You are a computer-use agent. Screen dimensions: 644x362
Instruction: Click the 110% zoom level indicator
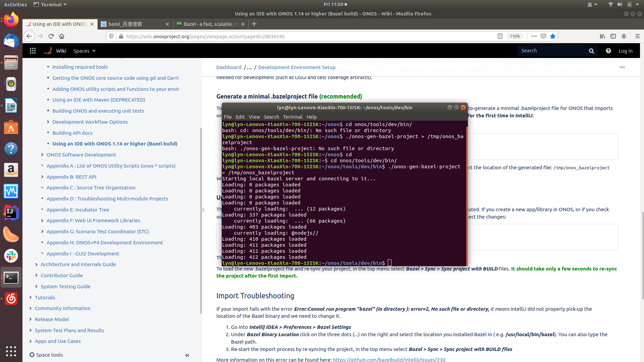515,36
